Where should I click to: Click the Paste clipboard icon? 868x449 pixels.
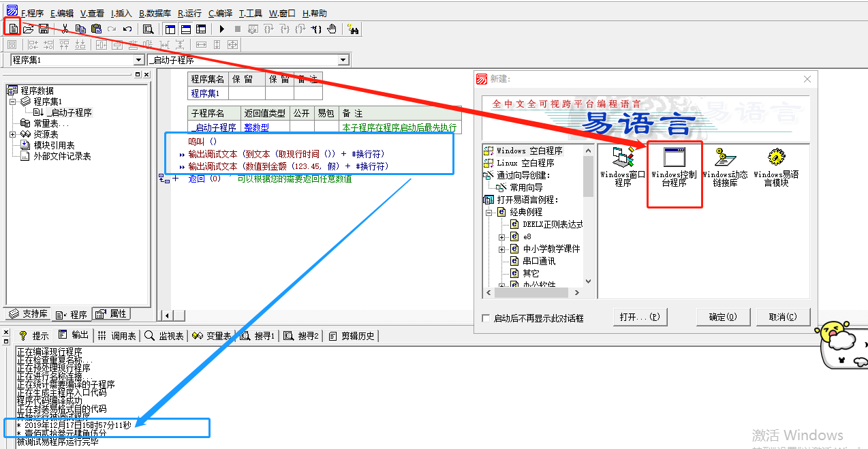click(96, 29)
